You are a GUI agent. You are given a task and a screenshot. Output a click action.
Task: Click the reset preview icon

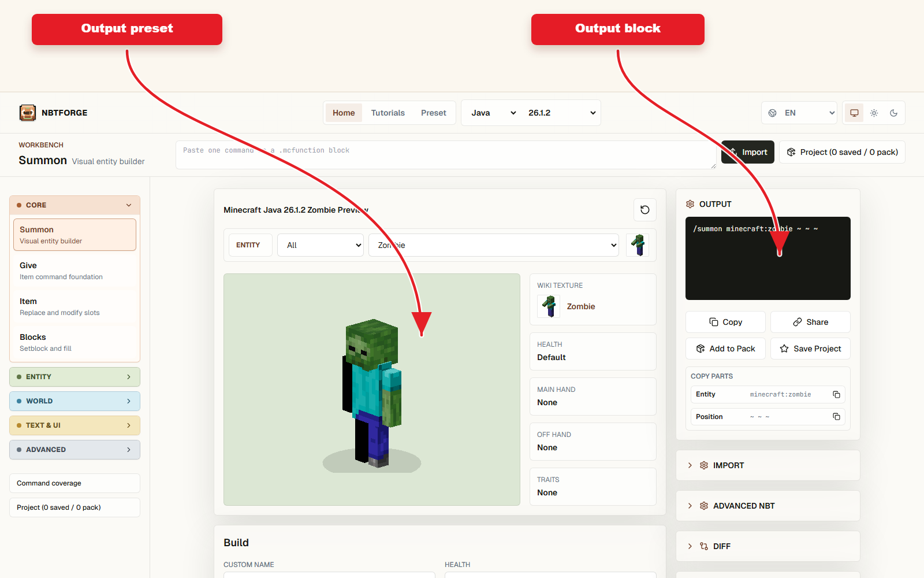(645, 210)
